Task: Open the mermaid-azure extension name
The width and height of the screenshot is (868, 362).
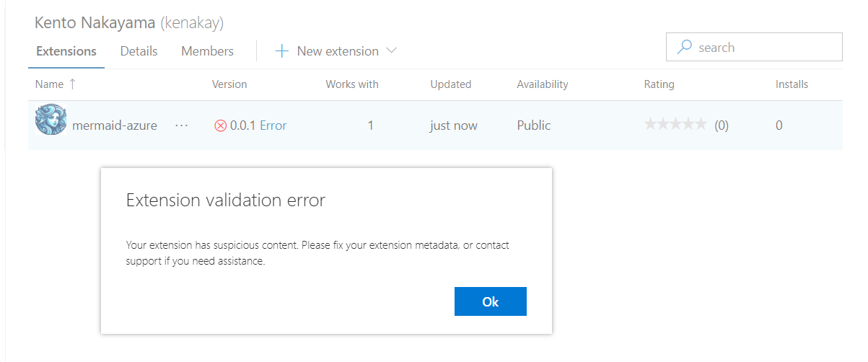Action: click(x=115, y=125)
